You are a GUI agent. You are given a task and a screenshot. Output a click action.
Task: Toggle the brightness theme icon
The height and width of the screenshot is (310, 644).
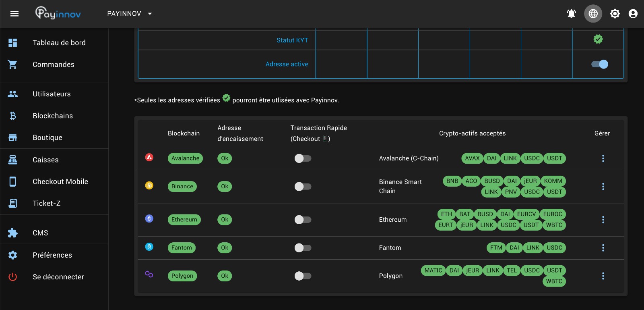(615, 14)
